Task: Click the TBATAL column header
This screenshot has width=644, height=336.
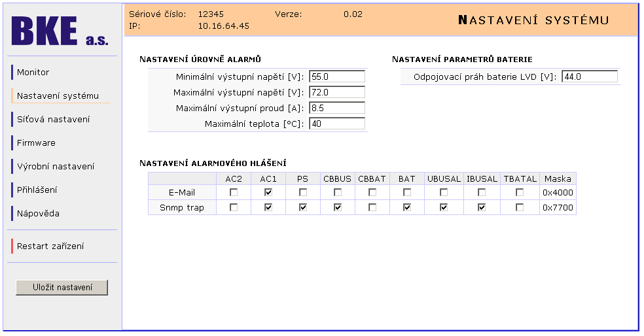Action: 520,179
